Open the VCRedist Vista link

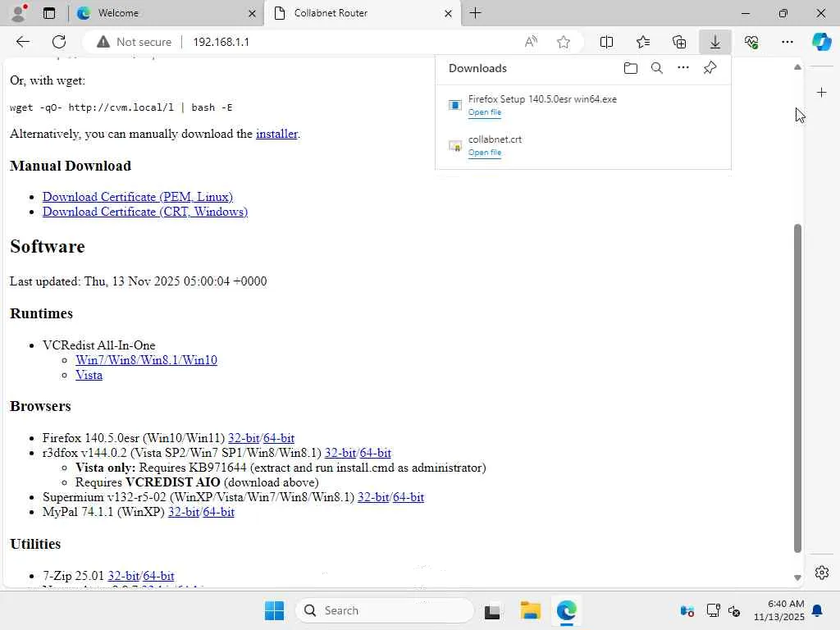[x=89, y=375]
